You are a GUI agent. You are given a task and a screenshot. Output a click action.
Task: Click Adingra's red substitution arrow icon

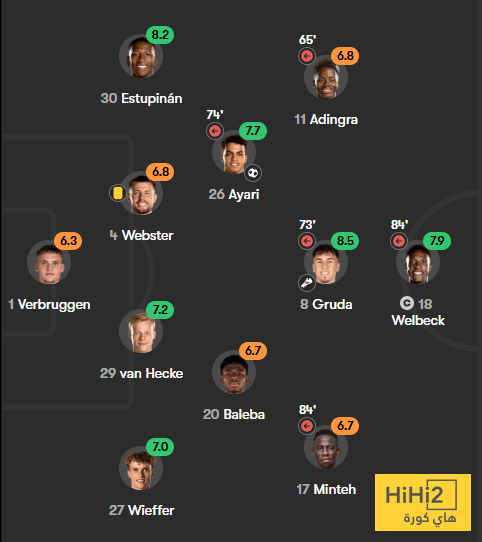tap(307, 56)
